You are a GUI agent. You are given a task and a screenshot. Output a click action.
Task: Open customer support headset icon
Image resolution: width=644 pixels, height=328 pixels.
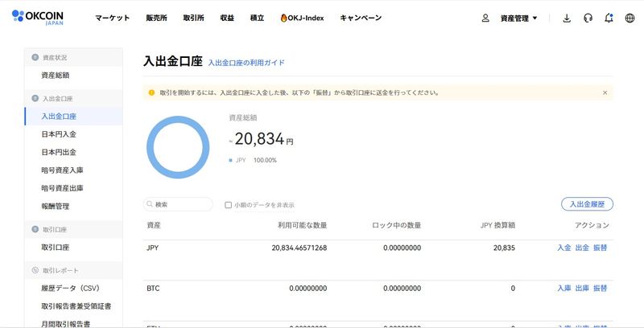[x=588, y=18]
